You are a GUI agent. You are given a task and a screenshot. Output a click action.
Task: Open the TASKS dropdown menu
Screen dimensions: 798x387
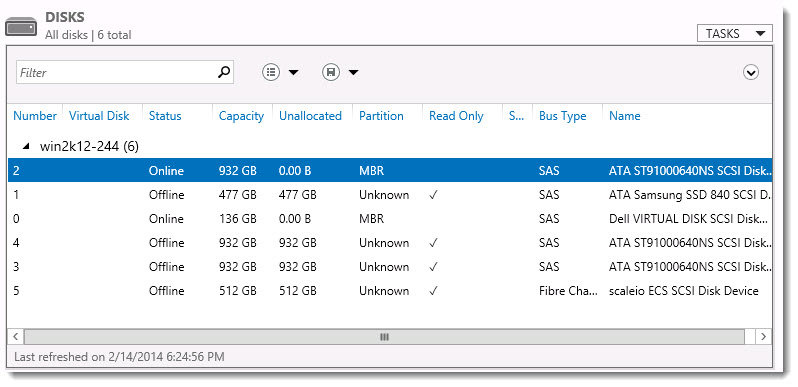734,34
